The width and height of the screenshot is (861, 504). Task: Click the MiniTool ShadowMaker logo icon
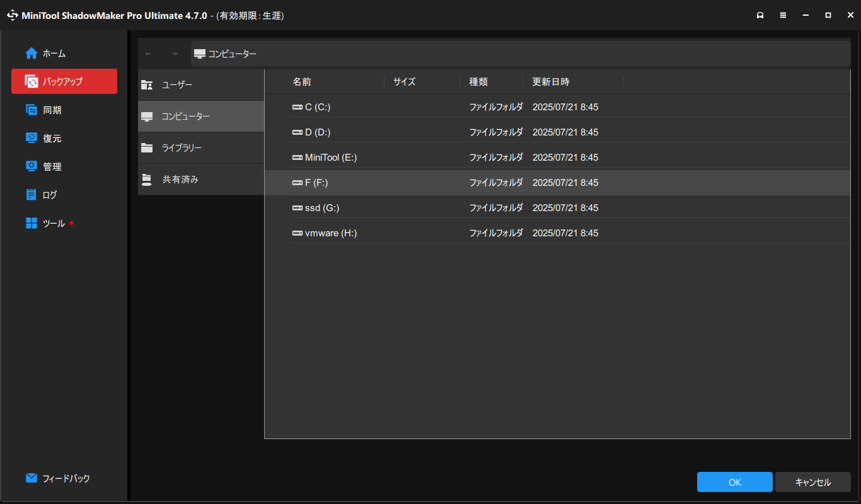click(12, 15)
